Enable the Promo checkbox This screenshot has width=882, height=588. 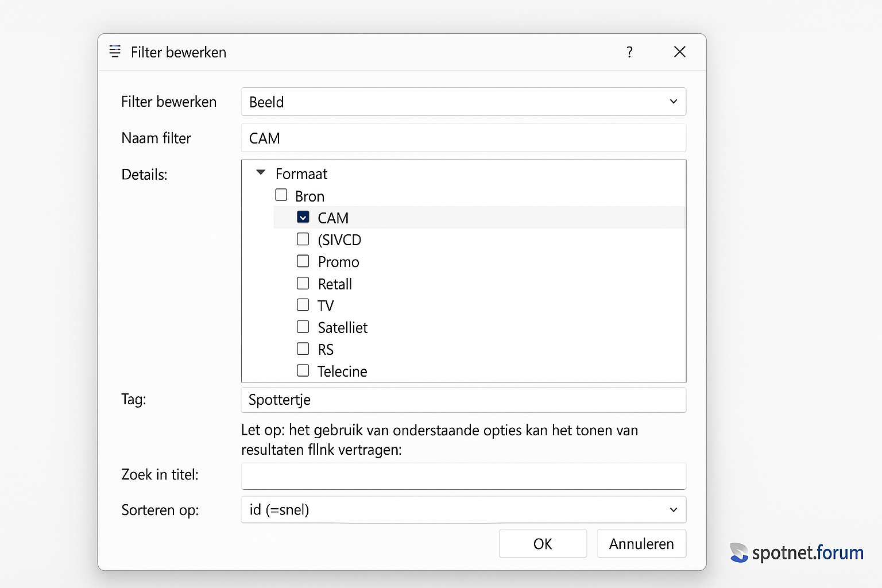point(303,261)
